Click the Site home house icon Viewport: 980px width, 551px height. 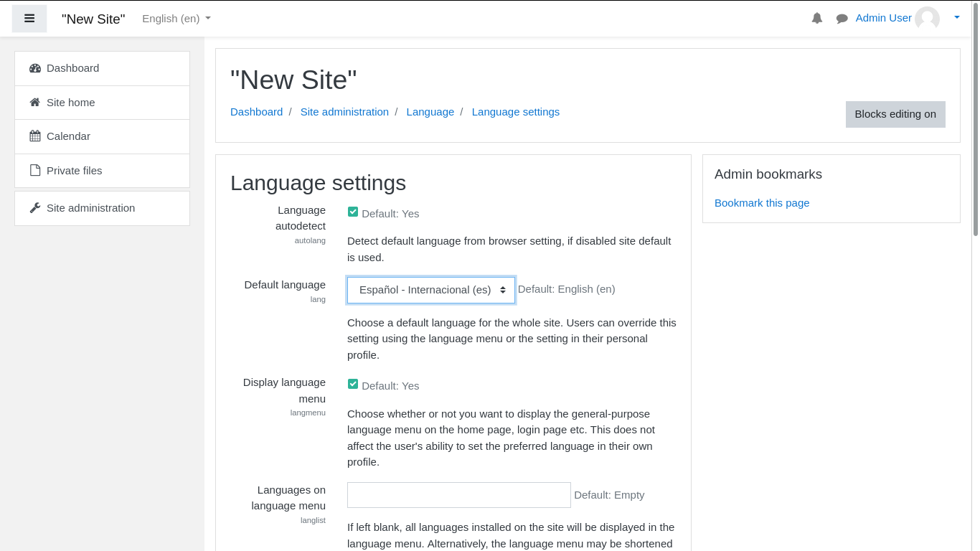35,103
